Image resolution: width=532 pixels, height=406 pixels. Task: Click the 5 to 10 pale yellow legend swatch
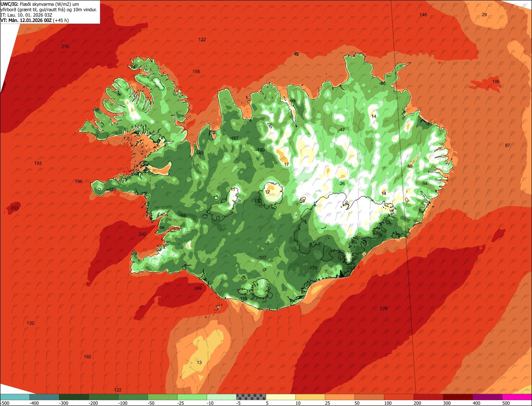[281, 397]
